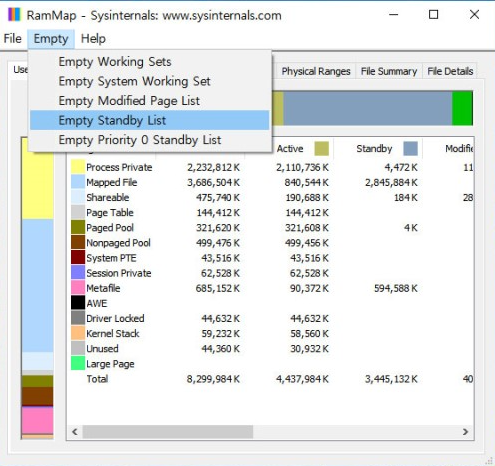The width and height of the screenshot is (495, 466).
Task: Click the horizontal scrollbar left arrow
Action: tap(75, 432)
